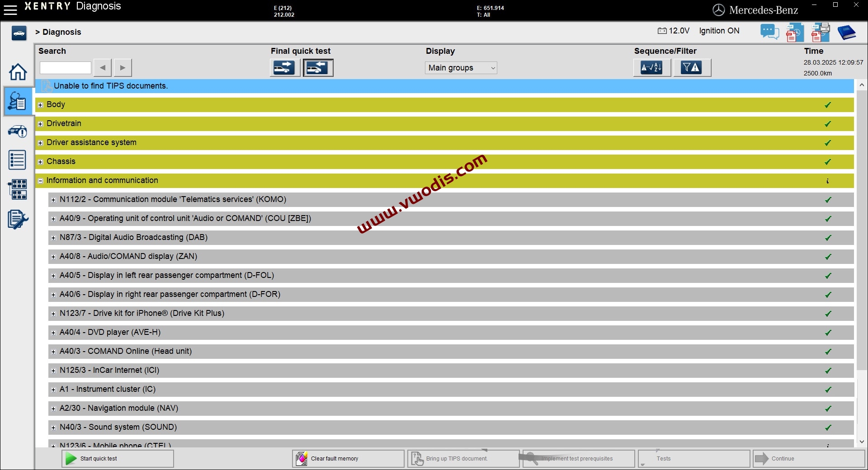Open the chat feedback icon in header

[769, 32]
